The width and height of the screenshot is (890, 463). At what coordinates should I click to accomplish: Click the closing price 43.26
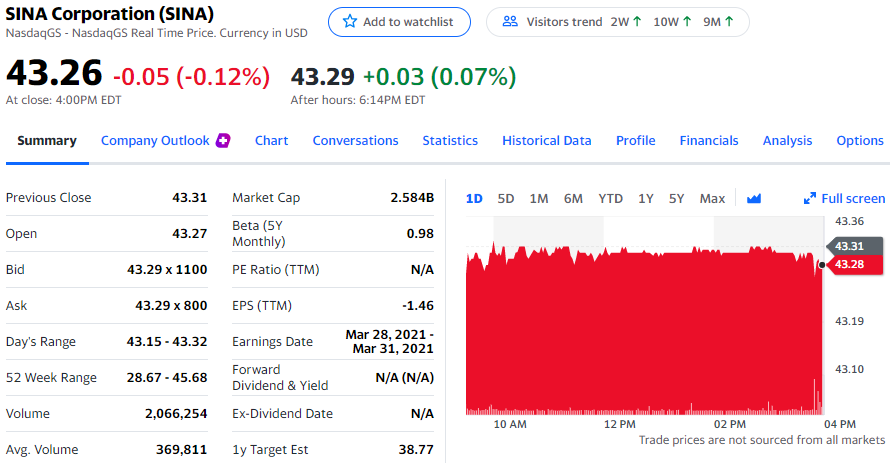tap(54, 73)
